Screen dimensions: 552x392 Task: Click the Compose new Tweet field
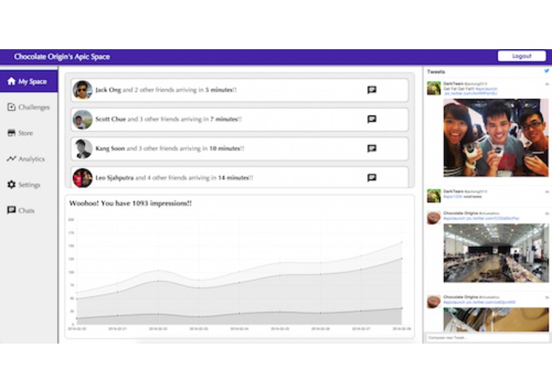tap(488, 337)
